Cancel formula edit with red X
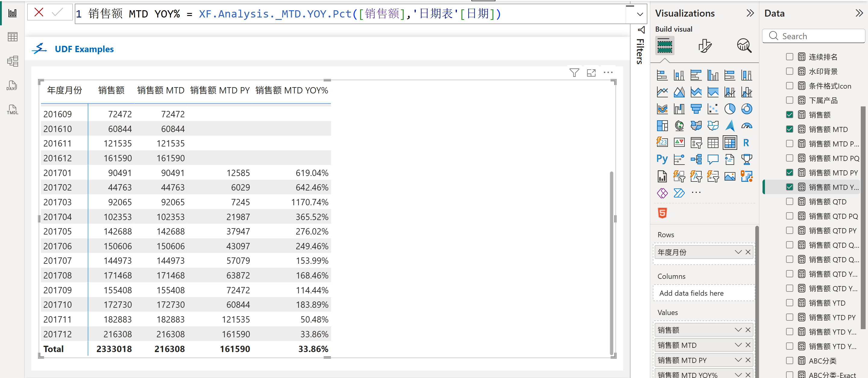Viewport: 868px width, 378px height. tap(39, 13)
